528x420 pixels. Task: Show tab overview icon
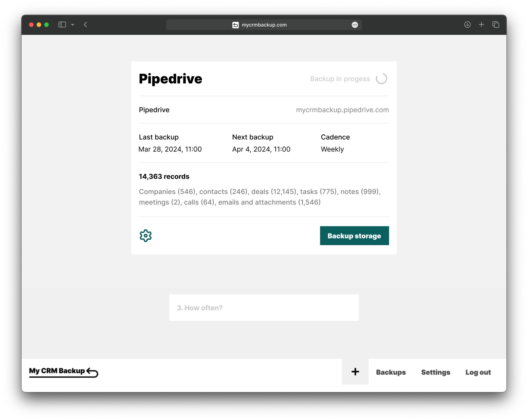tap(496, 24)
